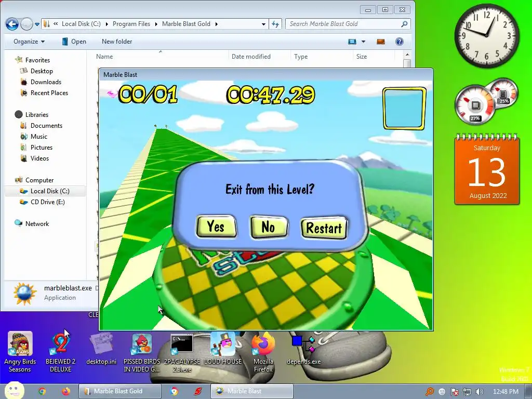Open Explorer help button
Screen dimensions: 532x399
(x=400, y=42)
